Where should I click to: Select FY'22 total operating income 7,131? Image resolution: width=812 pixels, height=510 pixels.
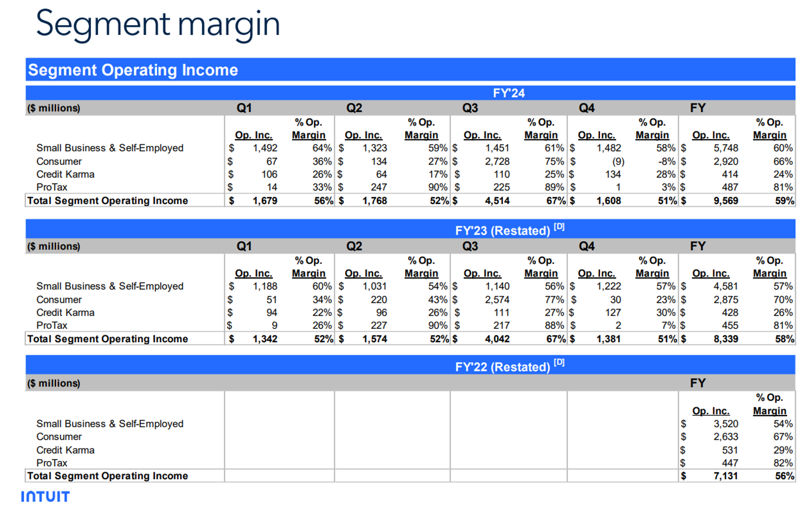[726, 476]
